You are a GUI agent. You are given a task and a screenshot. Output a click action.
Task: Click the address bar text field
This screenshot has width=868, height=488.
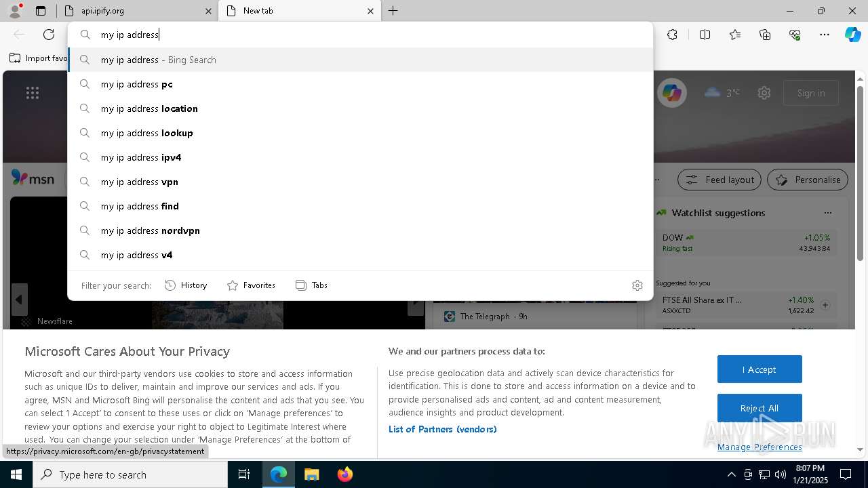(360, 35)
